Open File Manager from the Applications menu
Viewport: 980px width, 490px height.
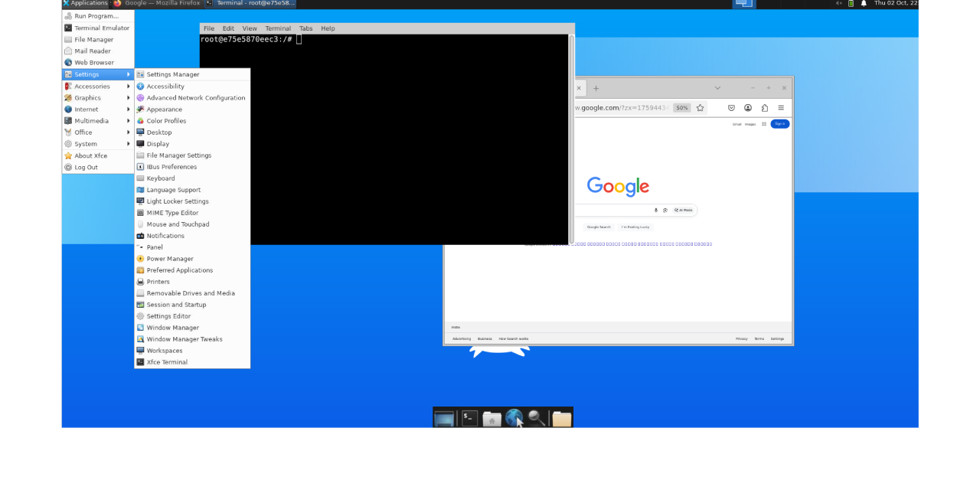(98, 40)
